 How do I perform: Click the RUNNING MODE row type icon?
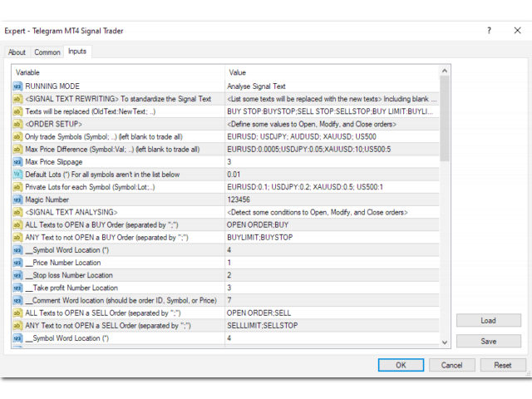pos(17,86)
